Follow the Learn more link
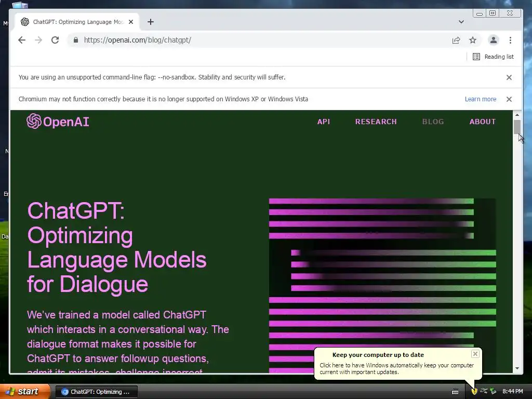The width and height of the screenshot is (532, 399). pos(481,99)
